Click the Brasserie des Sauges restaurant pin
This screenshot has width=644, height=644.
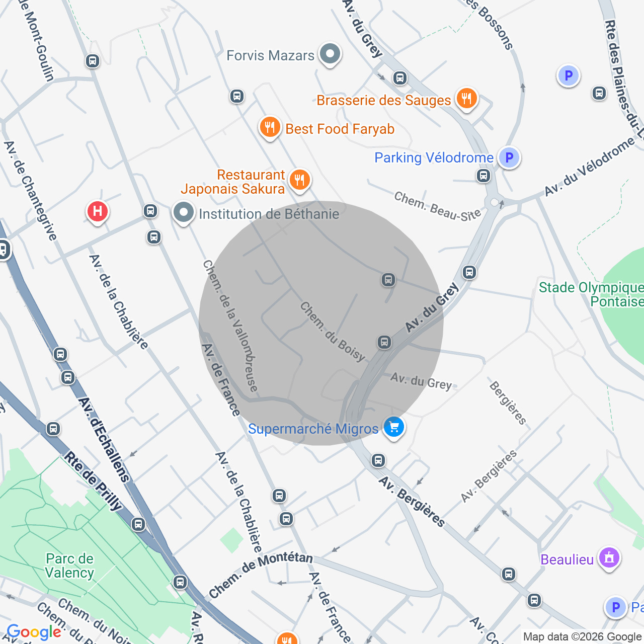point(466,99)
